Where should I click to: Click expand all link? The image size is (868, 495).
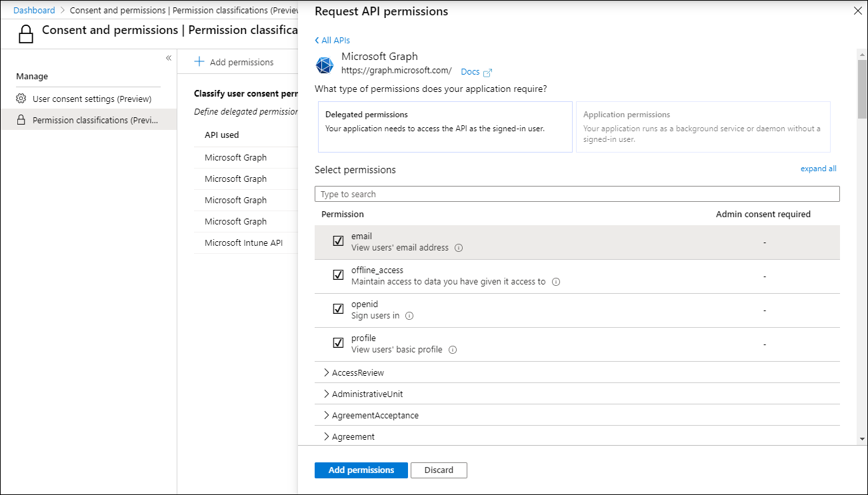point(818,169)
